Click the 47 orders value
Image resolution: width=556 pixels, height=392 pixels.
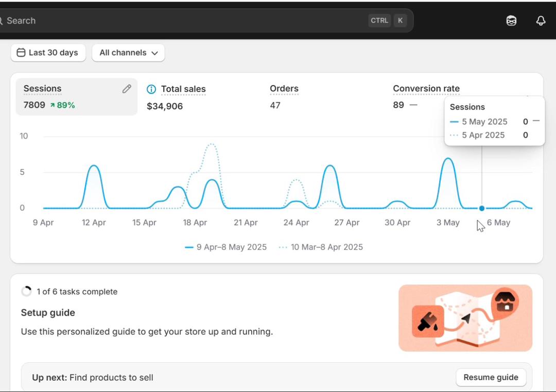click(x=275, y=105)
